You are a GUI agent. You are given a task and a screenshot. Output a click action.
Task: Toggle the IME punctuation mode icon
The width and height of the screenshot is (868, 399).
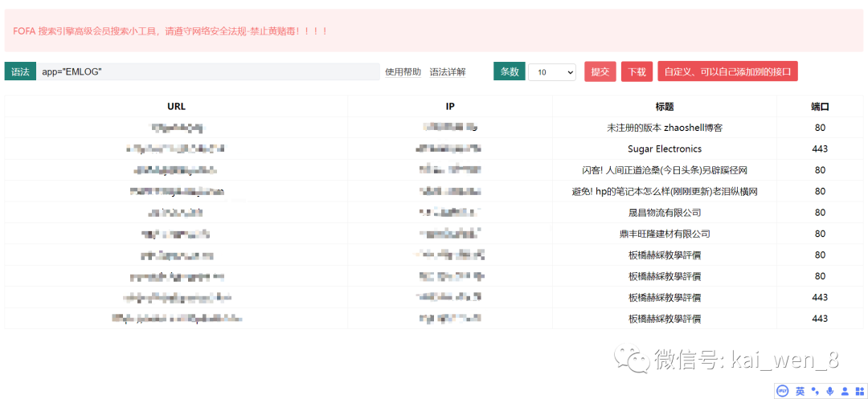815,391
